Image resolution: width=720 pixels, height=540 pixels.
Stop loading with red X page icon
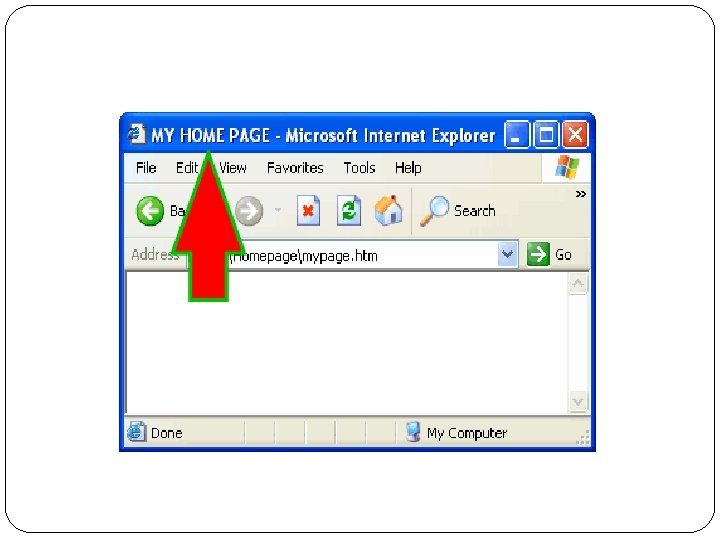[x=308, y=210]
